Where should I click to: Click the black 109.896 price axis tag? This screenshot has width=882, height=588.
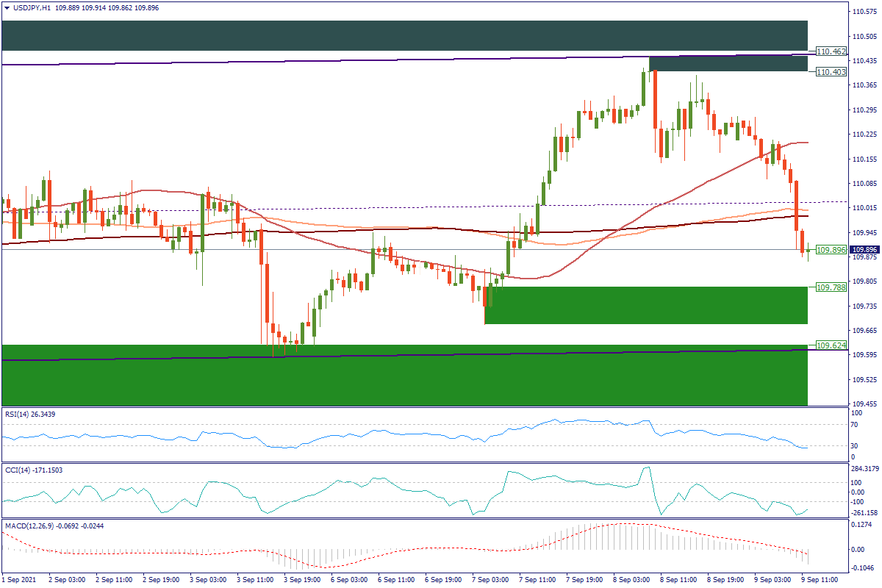(x=866, y=250)
